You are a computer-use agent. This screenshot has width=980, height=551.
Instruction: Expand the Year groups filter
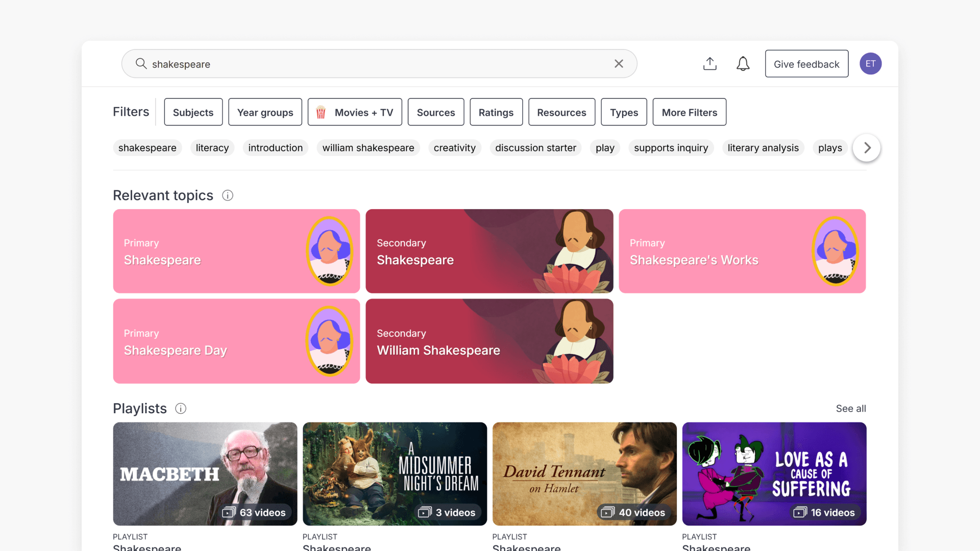[265, 112]
